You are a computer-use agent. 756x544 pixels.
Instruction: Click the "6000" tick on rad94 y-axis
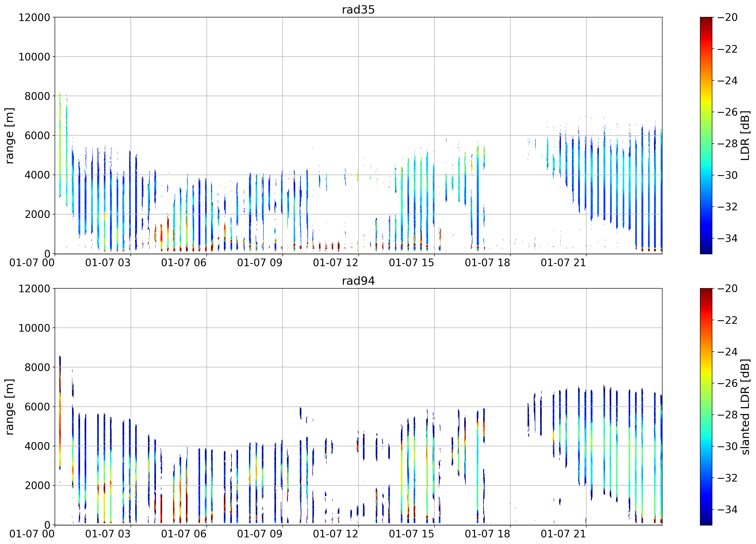pyautogui.click(x=37, y=407)
